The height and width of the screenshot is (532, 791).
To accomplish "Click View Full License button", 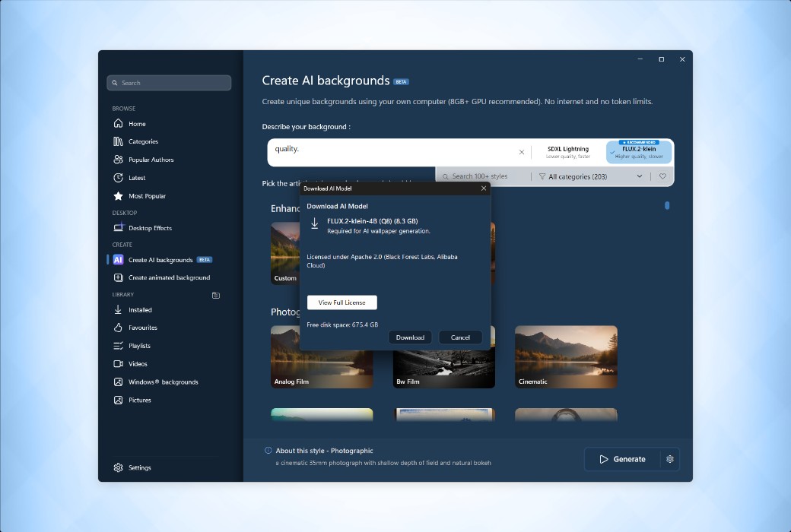I will pyautogui.click(x=342, y=302).
